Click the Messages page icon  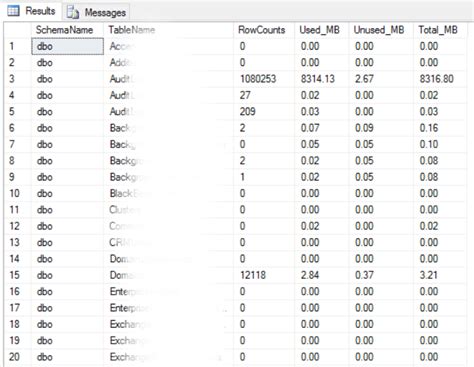[x=73, y=12]
